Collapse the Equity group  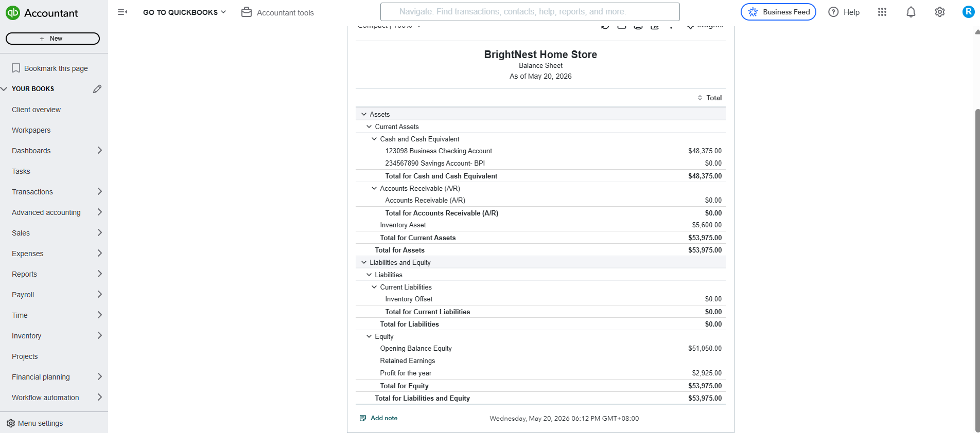click(x=369, y=336)
